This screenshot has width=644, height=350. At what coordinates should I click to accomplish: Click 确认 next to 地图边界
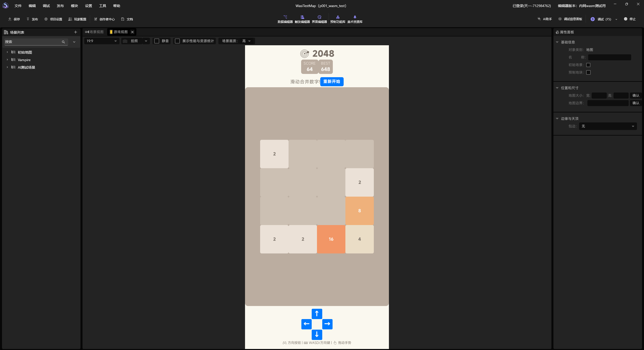click(635, 103)
